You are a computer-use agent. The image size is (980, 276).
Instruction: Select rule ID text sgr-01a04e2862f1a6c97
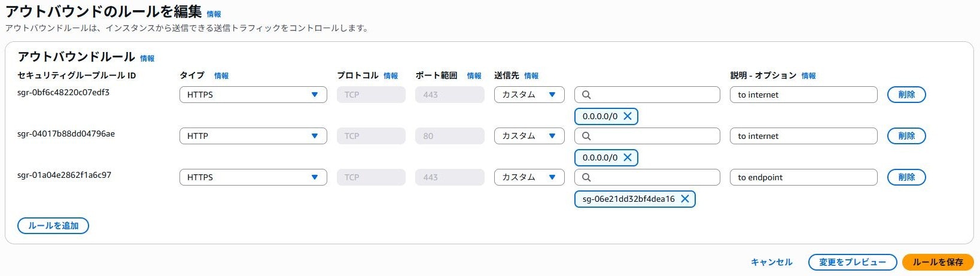pos(64,175)
